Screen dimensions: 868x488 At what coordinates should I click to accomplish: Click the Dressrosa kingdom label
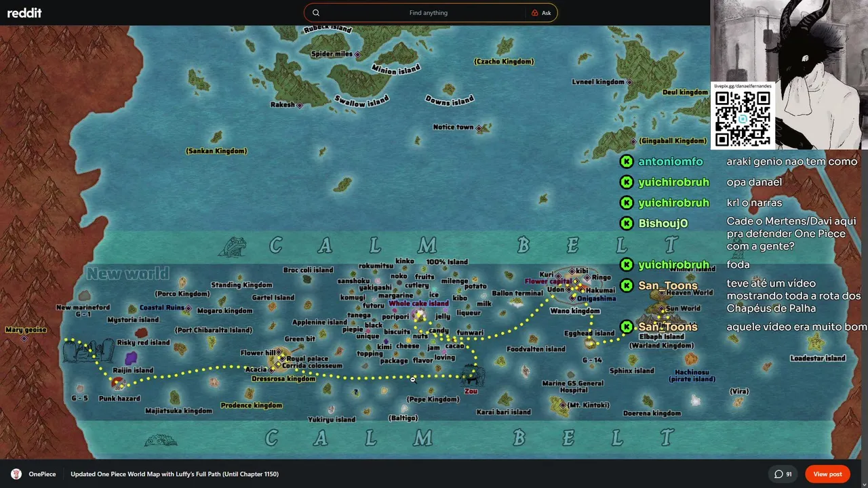[283, 379]
